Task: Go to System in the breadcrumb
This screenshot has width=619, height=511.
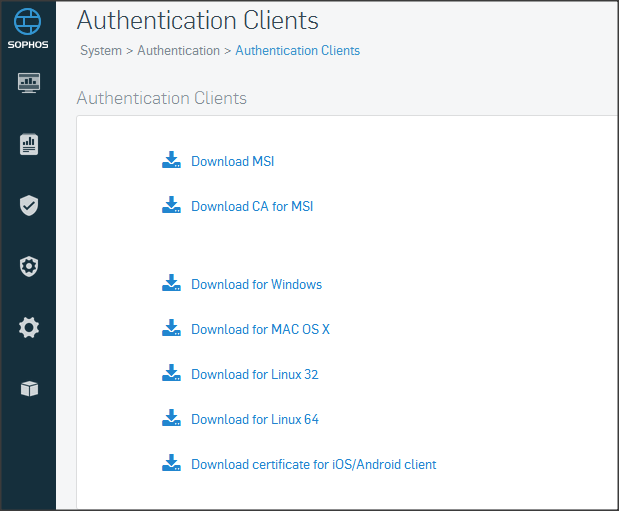Action: [101, 51]
